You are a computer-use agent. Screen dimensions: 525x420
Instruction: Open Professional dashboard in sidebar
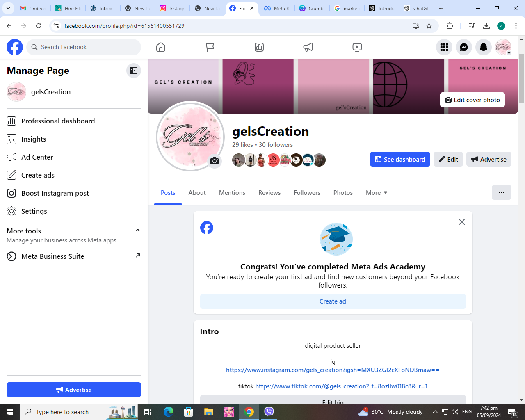click(x=74, y=121)
